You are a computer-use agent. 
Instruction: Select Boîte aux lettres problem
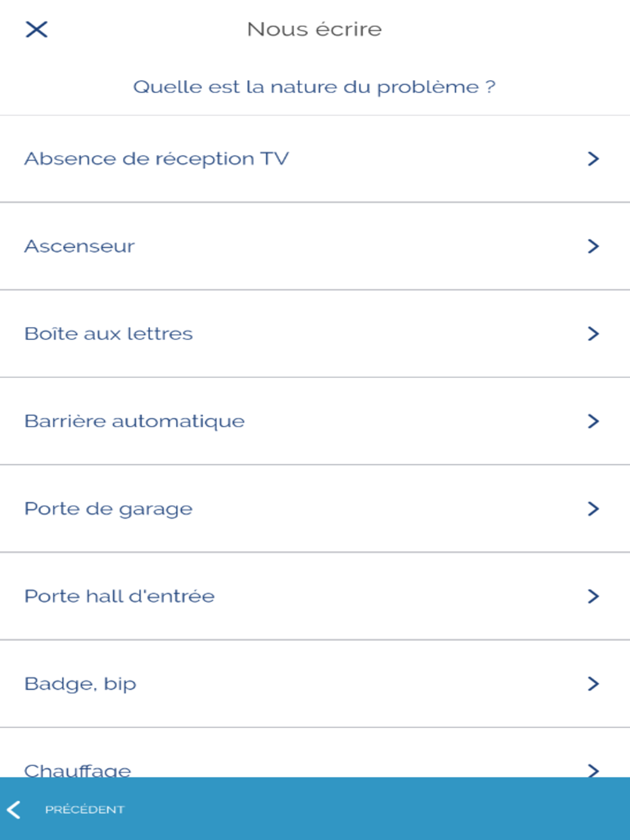tap(108, 334)
